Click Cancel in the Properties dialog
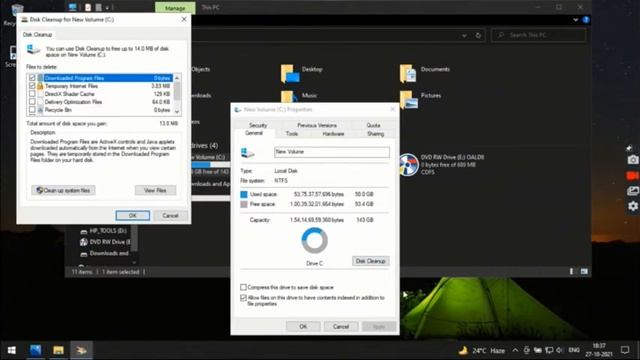The height and width of the screenshot is (360, 640). (340, 327)
